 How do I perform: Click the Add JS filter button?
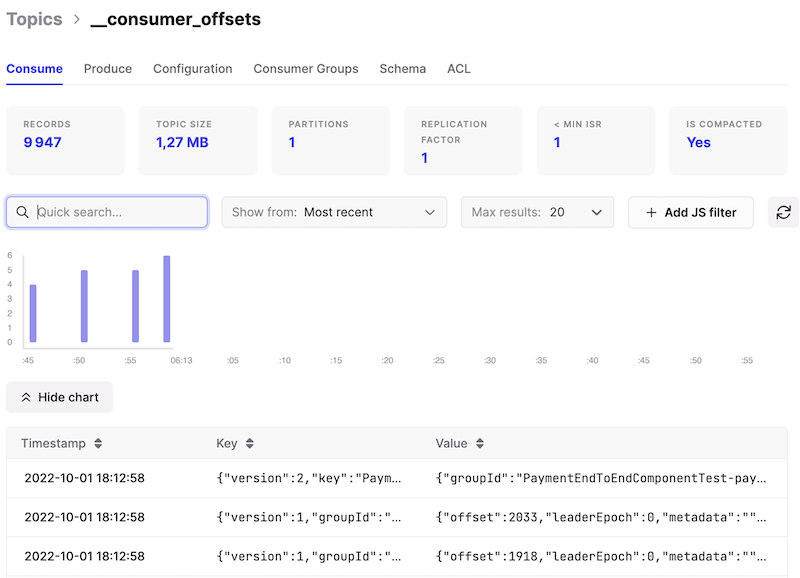click(691, 212)
